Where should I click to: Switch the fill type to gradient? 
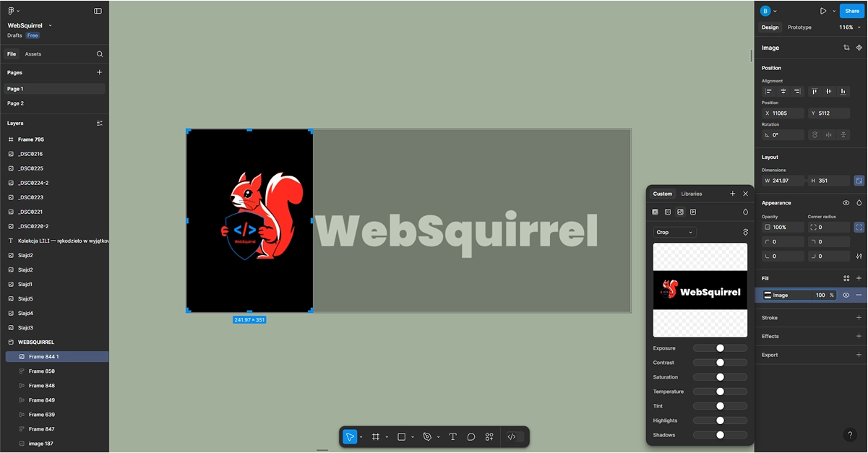[668, 212]
